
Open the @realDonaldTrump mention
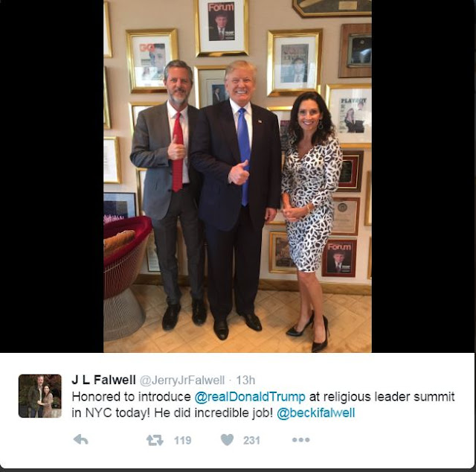(x=250, y=397)
